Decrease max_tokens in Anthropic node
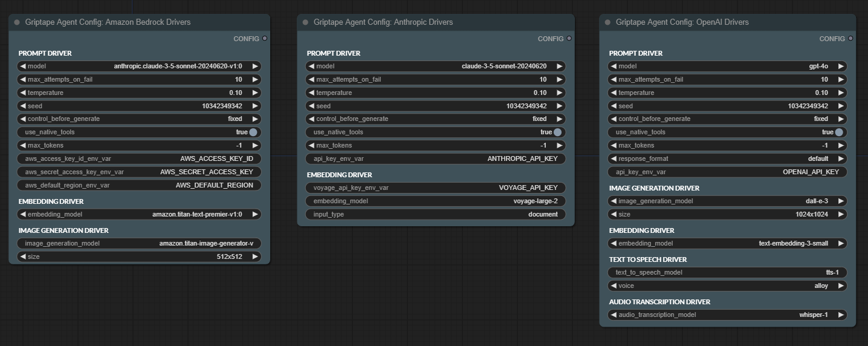The image size is (868, 346). coord(312,146)
